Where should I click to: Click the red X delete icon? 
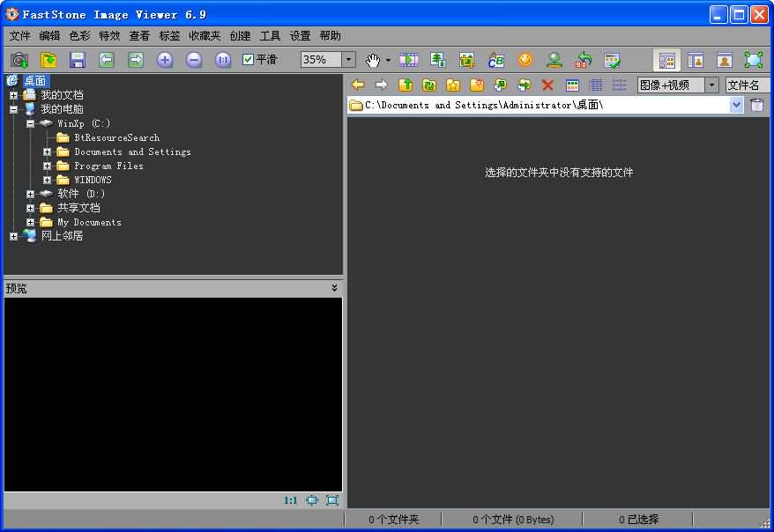pos(547,85)
